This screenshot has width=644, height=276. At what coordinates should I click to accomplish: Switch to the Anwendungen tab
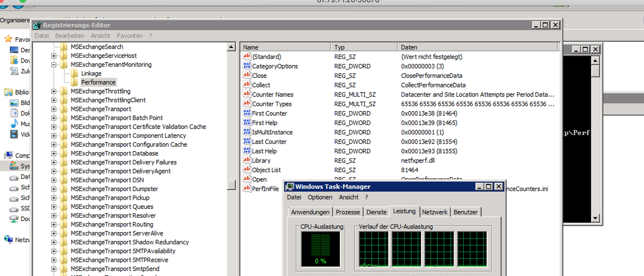(310, 212)
